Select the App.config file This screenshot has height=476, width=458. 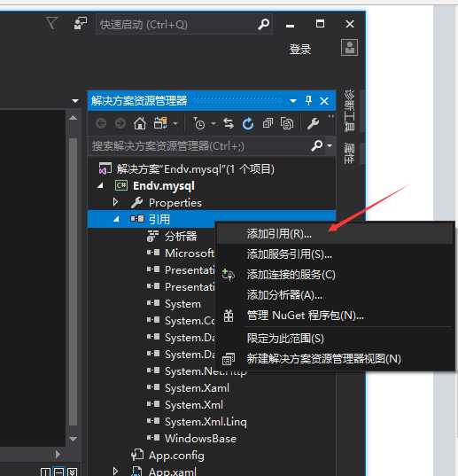click(176, 455)
